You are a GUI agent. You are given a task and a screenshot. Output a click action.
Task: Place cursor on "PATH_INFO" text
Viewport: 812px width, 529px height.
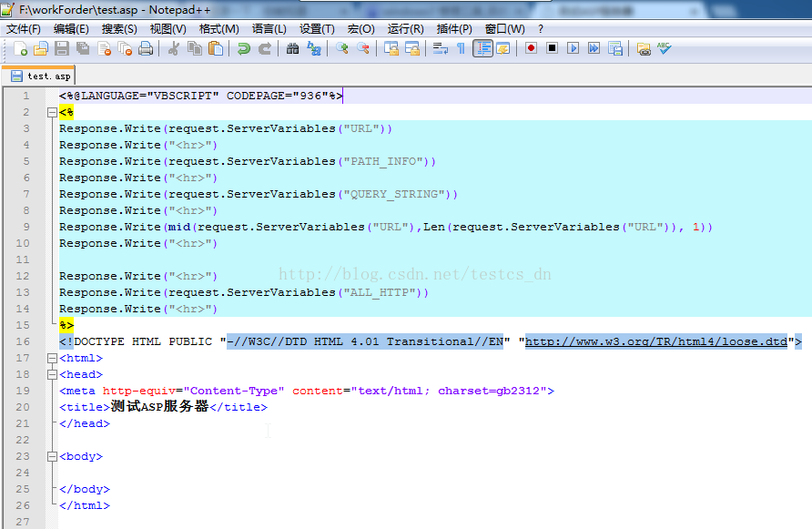383,161
